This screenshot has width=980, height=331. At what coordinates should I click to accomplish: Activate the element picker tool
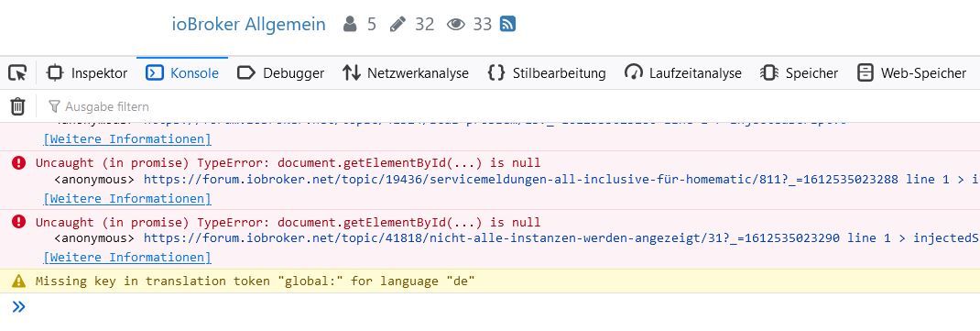coord(16,73)
